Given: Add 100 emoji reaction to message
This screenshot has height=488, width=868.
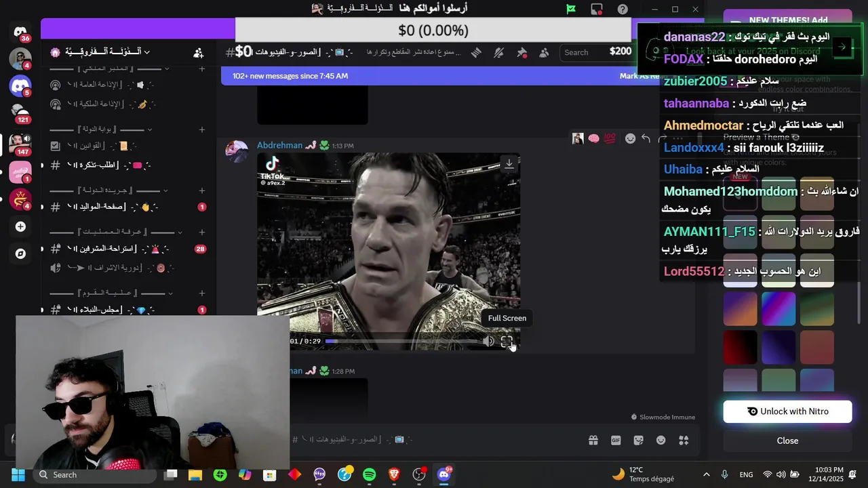Looking at the screenshot, I should 610,138.
